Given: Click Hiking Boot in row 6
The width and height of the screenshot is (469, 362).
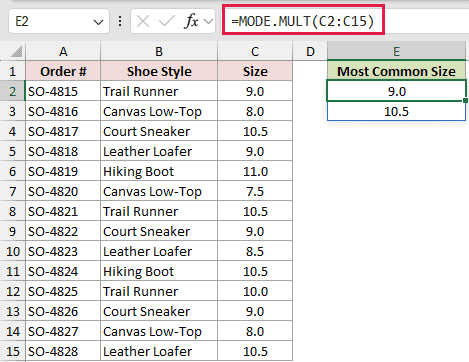Looking at the screenshot, I should point(159,171).
